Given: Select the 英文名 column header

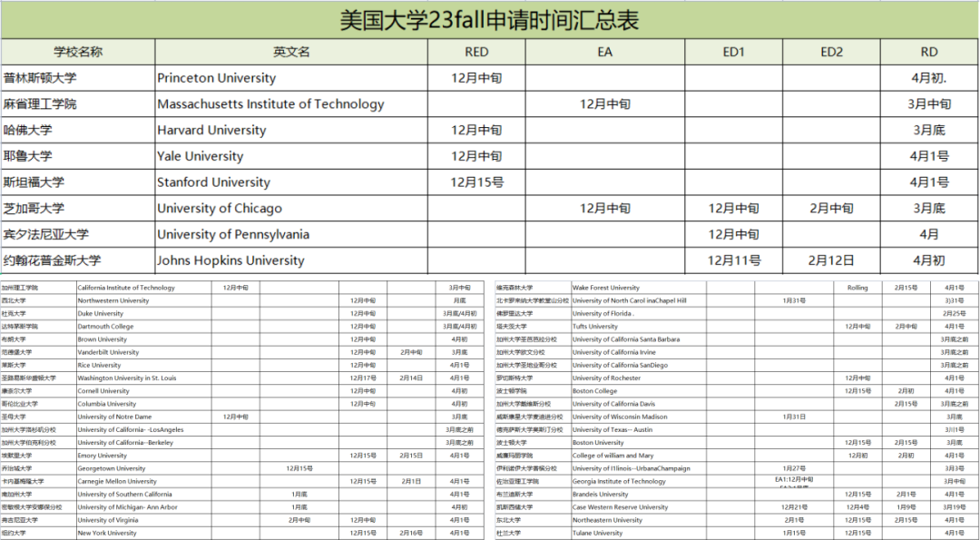Looking at the screenshot, I should (x=290, y=52).
